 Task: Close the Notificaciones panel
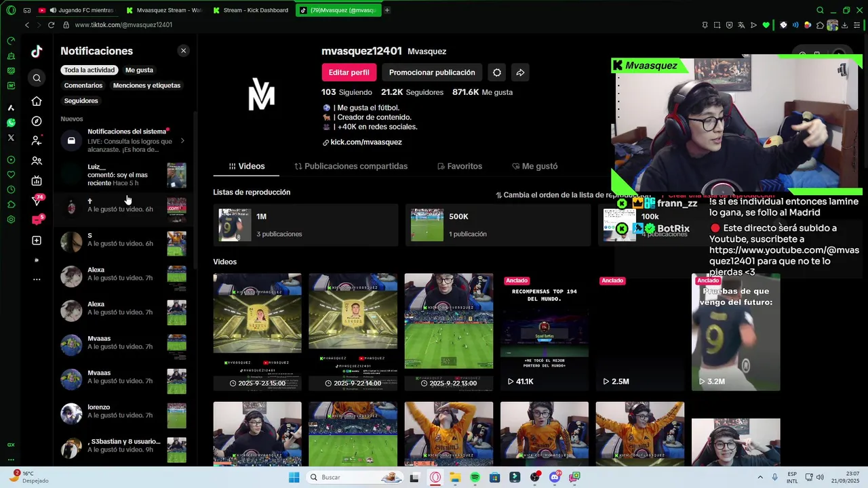tap(183, 51)
